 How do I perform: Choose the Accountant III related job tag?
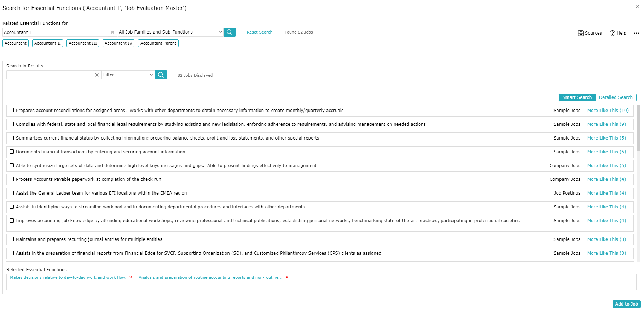pos(83,43)
